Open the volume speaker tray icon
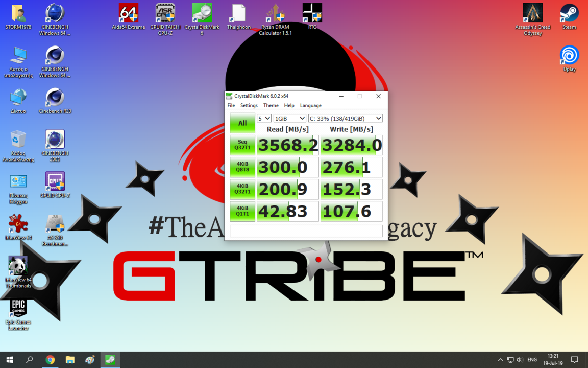The width and height of the screenshot is (588, 368). (x=520, y=360)
